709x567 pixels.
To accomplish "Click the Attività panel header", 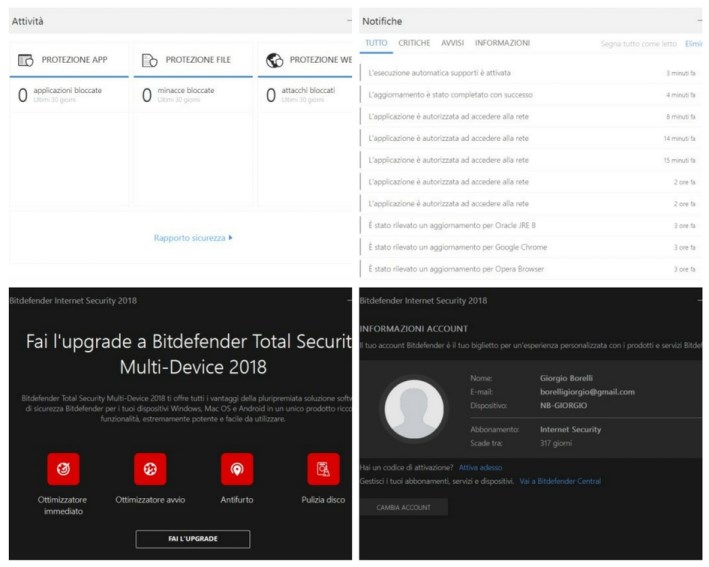I will tap(180, 21).
